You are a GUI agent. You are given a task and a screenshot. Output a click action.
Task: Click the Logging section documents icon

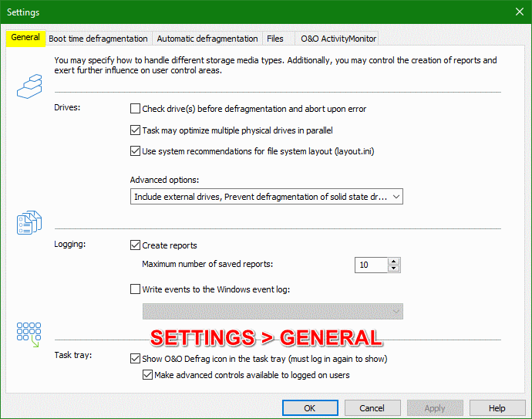tap(29, 222)
